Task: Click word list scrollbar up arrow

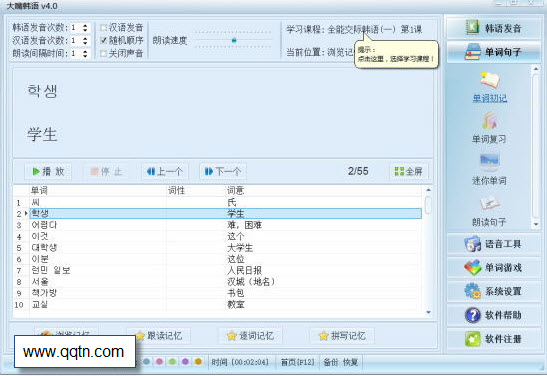Action: (428, 190)
